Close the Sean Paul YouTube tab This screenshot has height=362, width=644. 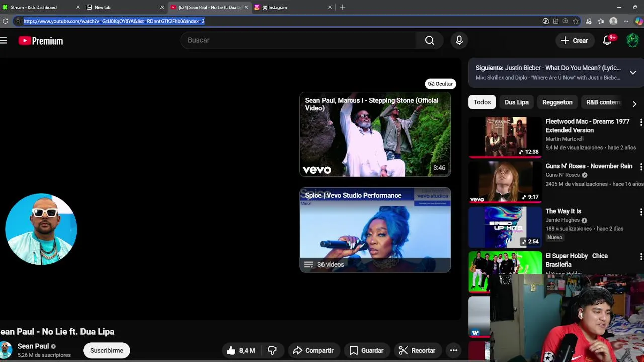click(x=246, y=7)
